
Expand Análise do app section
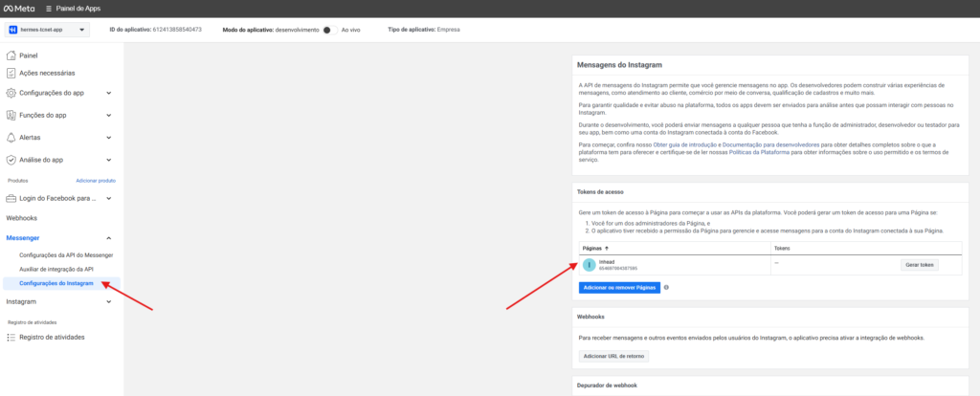(x=109, y=160)
